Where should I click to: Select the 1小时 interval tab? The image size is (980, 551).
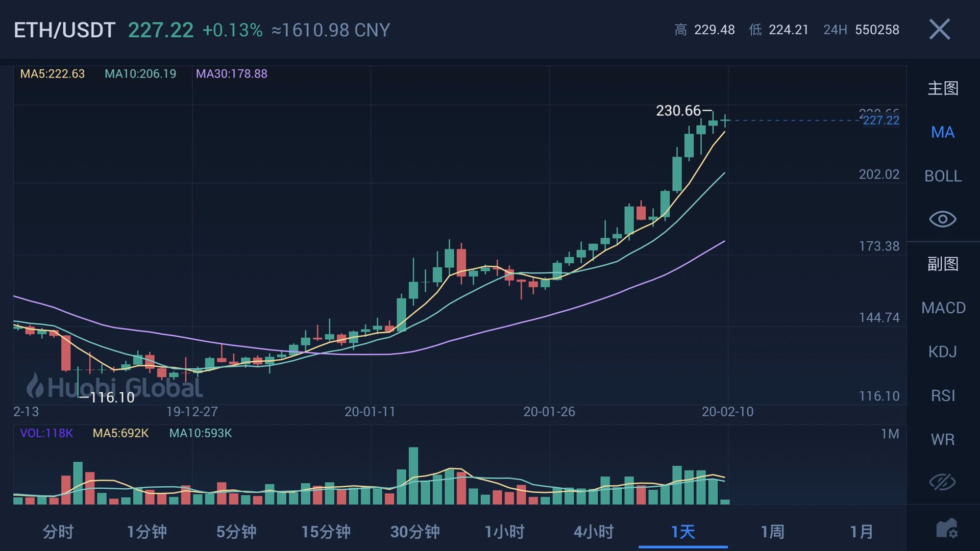click(504, 532)
